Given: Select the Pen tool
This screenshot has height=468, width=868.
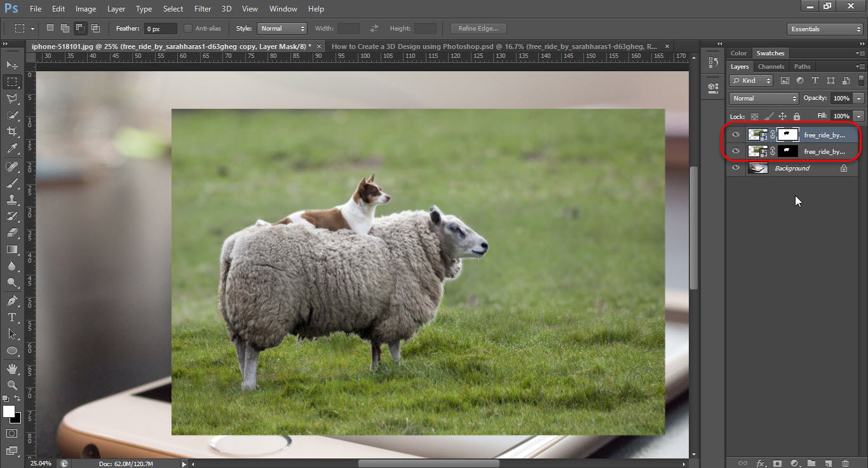Looking at the screenshot, I should coord(12,300).
